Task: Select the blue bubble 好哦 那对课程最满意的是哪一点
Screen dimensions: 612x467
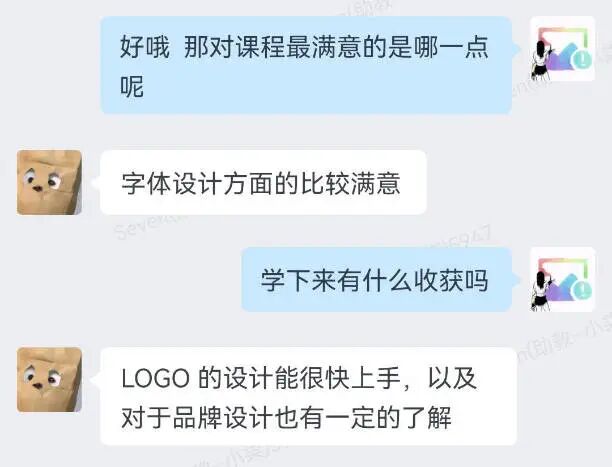Action: pos(306,66)
